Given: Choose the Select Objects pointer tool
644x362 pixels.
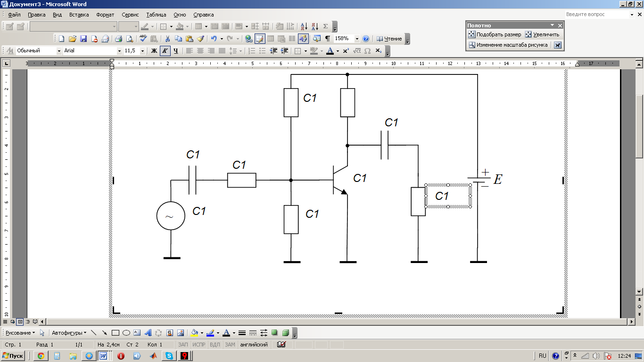Looking at the screenshot, I should (42, 333).
